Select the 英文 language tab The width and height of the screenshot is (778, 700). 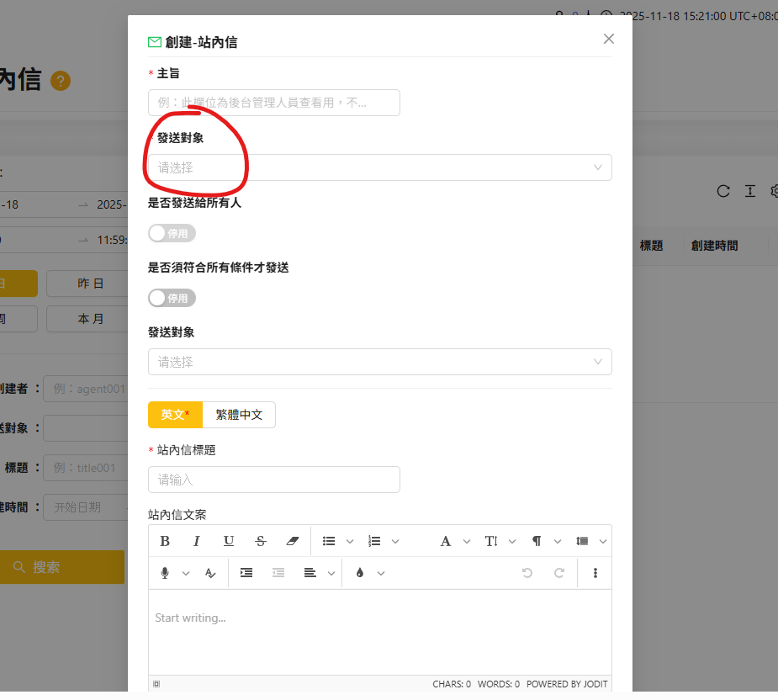coord(175,415)
